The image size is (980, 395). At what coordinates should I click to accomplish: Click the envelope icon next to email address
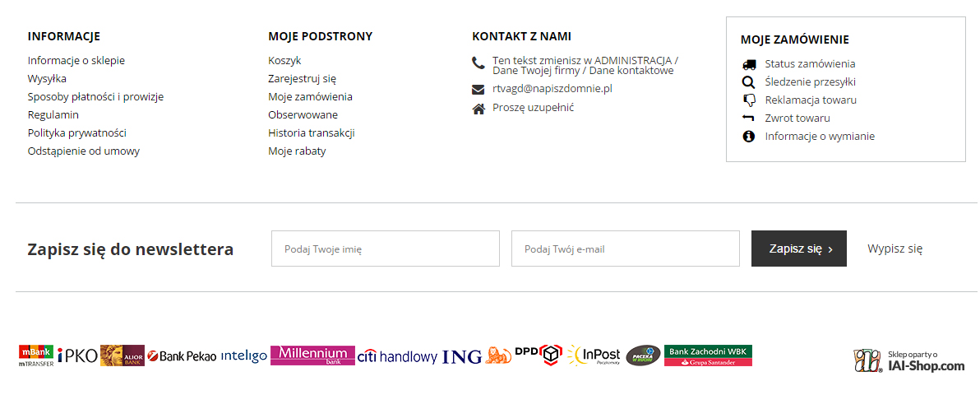tap(478, 90)
